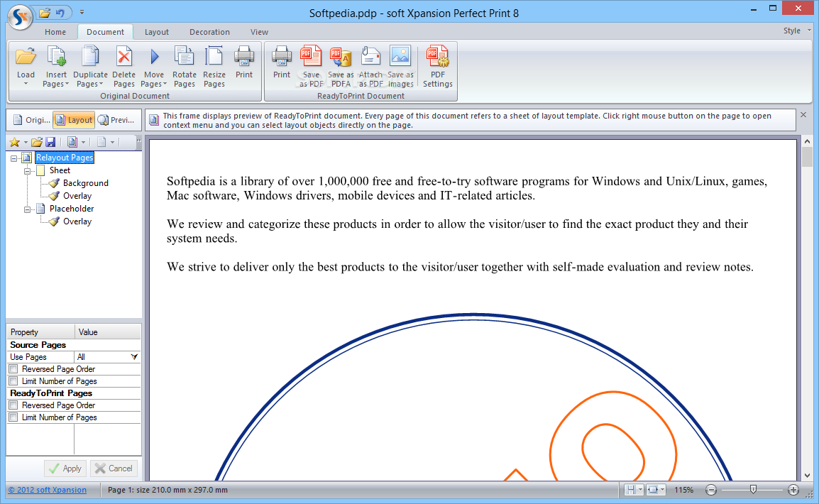Screen dimensions: 819x504
Task: Click the Cancel button
Action: [114, 469]
